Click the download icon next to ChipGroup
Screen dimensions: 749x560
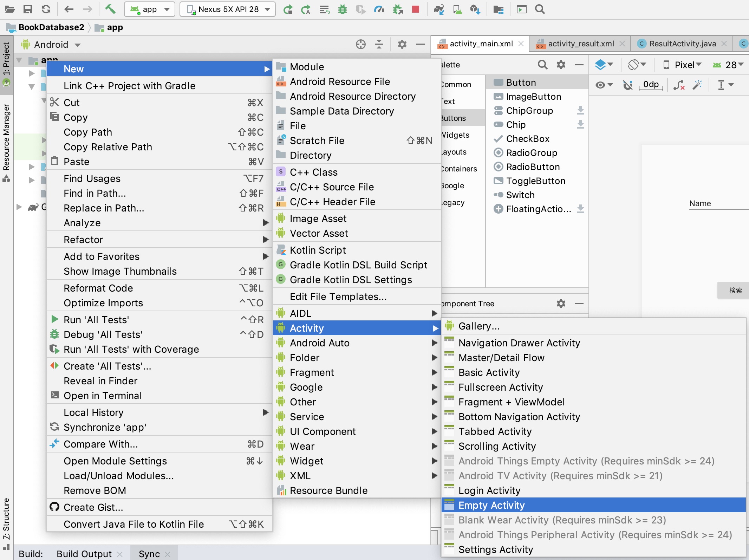[581, 111]
